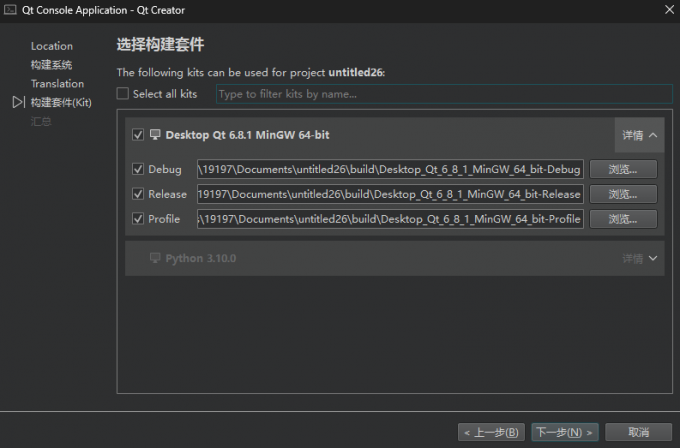The image size is (680, 448).
Task: Toggle the Select all kits checkbox
Action: [123, 94]
